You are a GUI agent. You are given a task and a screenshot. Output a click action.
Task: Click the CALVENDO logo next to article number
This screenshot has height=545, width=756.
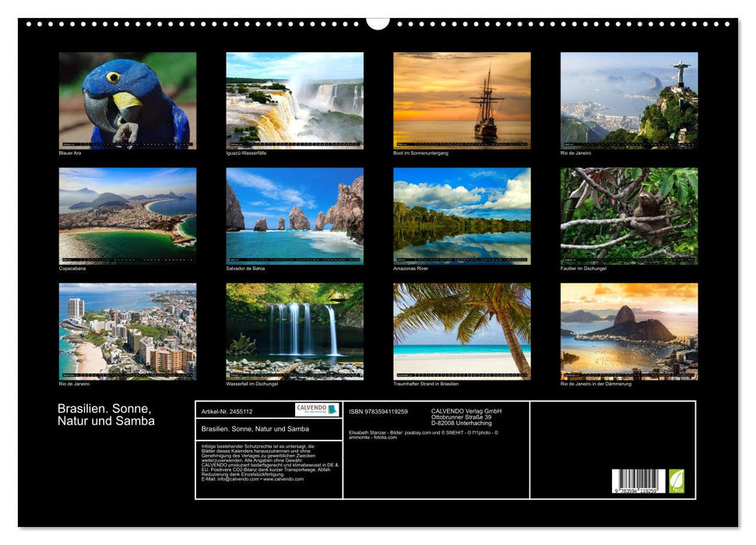click(318, 410)
